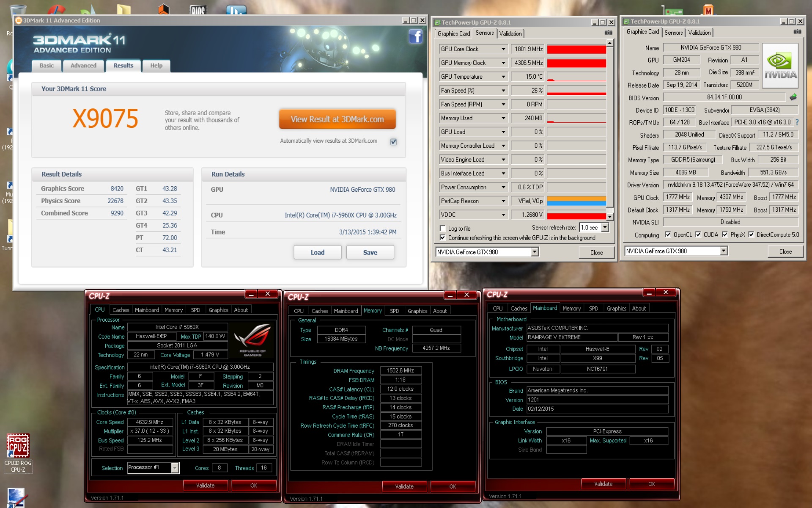Click GPU-Z Sensors scrollbar down arrow

coord(610,216)
